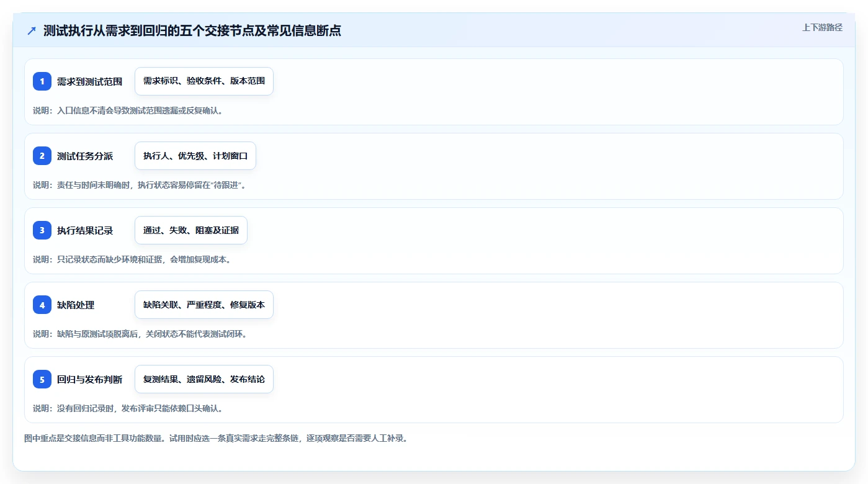868x484 pixels.
Task: Click the 执行结果记录 step name
Action: click(x=85, y=230)
